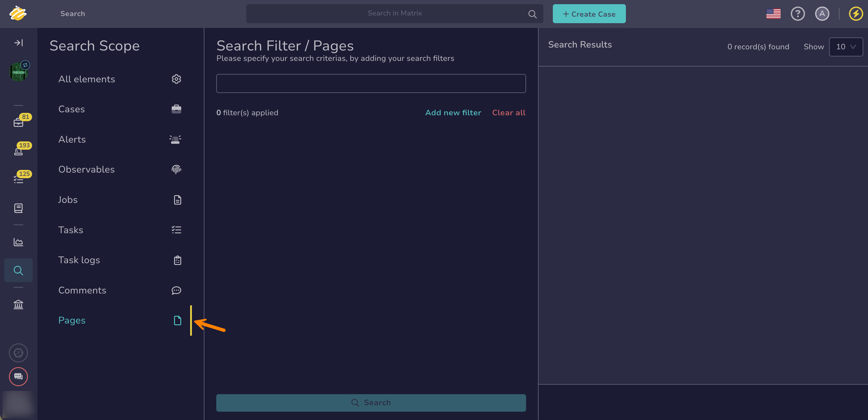
Task: Click Clear all filters link
Action: pyautogui.click(x=509, y=113)
